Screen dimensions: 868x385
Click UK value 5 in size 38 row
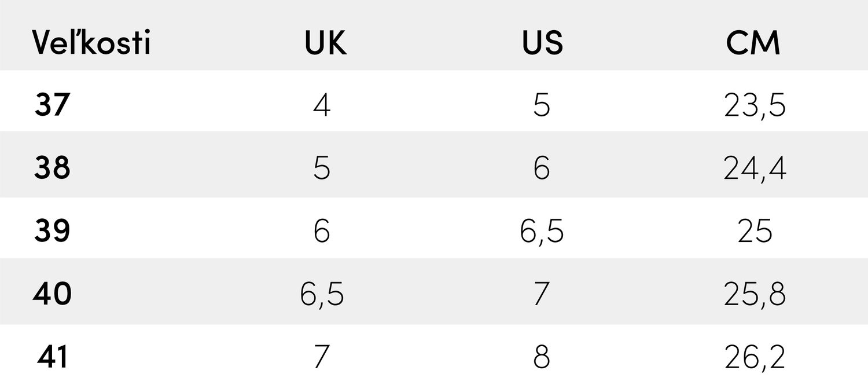tap(322, 168)
